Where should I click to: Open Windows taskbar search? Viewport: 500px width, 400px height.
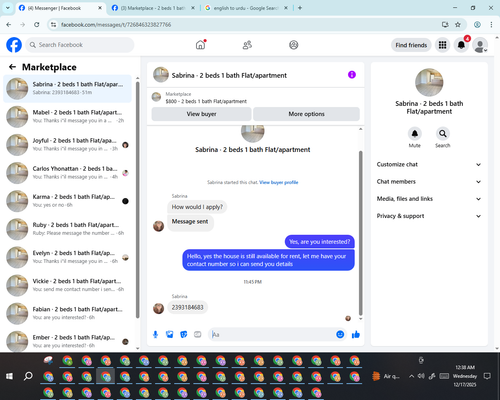click(x=28, y=376)
